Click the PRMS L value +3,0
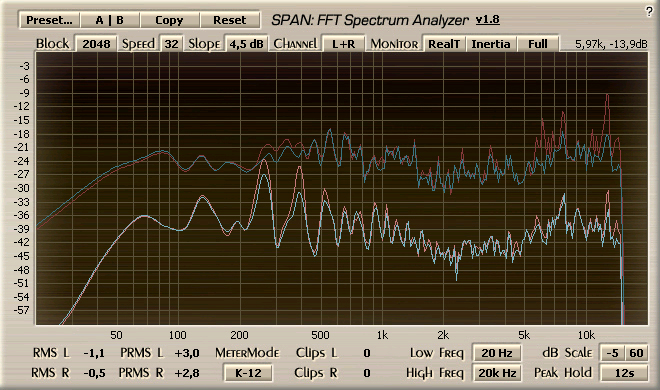This screenshot has height=390, width=660. 187,353
